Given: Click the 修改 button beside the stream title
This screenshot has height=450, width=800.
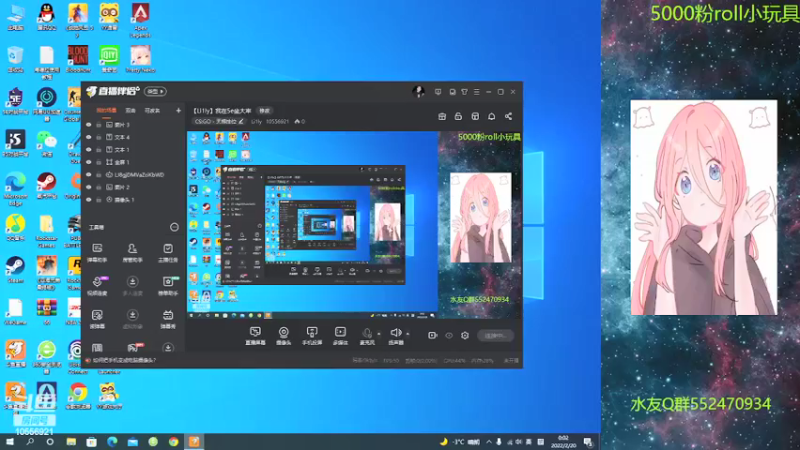Looking at the screenshot, I should [x=264, y=111].
